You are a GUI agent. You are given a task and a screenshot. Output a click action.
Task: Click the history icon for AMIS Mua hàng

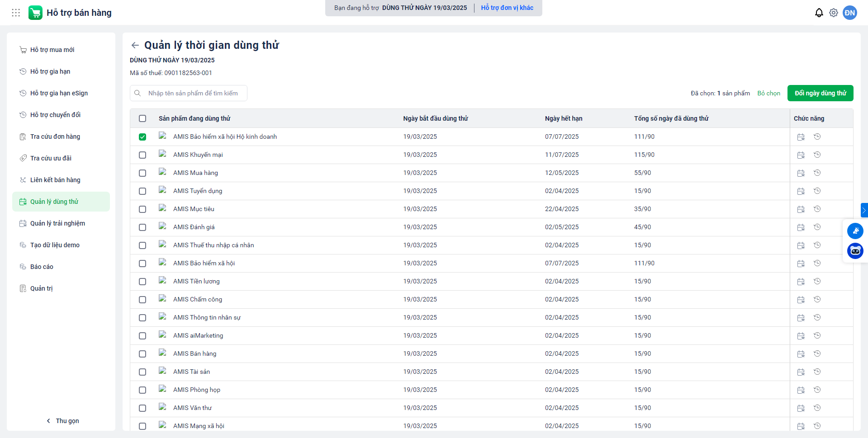(x=817, y=173)
